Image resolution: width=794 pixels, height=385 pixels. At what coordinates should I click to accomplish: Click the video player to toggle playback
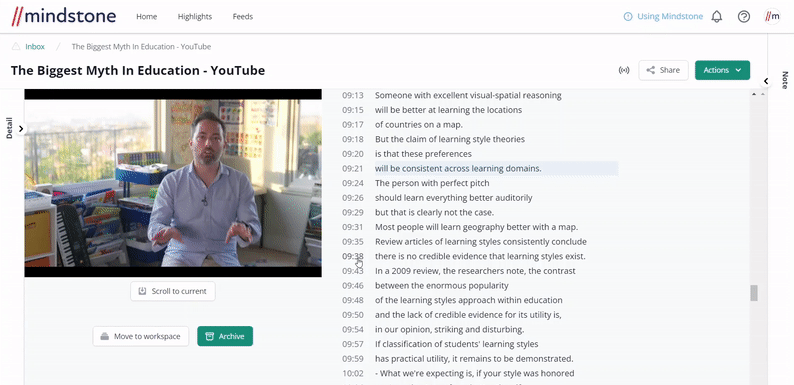coord(173,183)
